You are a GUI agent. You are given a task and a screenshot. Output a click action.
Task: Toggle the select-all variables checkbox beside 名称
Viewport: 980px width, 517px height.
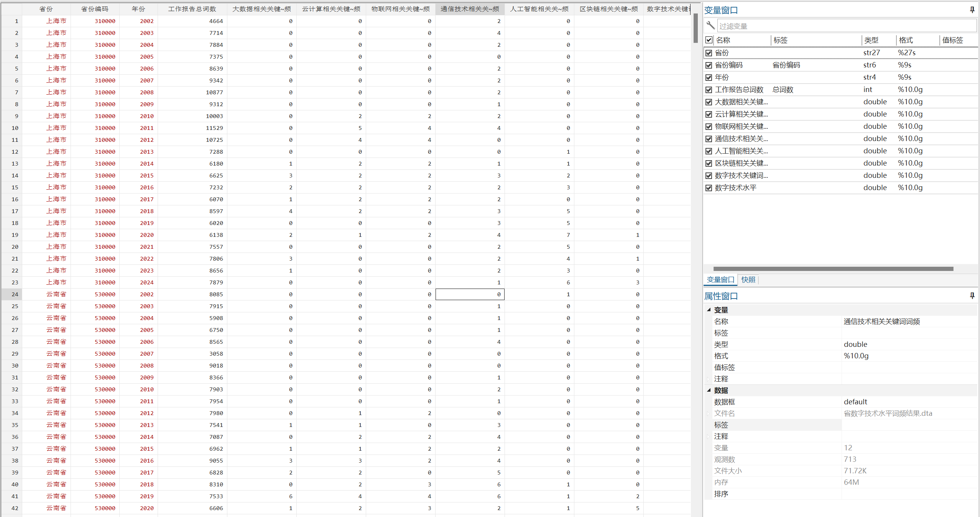click(709, 40)
